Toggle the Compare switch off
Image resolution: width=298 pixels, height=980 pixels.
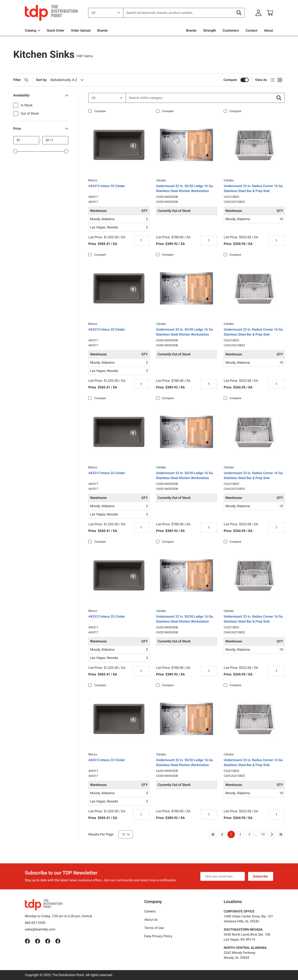pos(245,80)
